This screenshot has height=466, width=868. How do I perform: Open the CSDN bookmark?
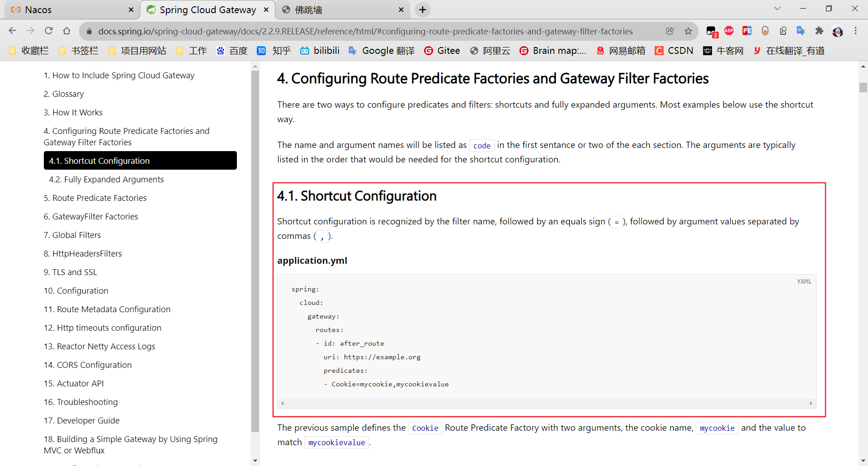click(x=674, y=51)
